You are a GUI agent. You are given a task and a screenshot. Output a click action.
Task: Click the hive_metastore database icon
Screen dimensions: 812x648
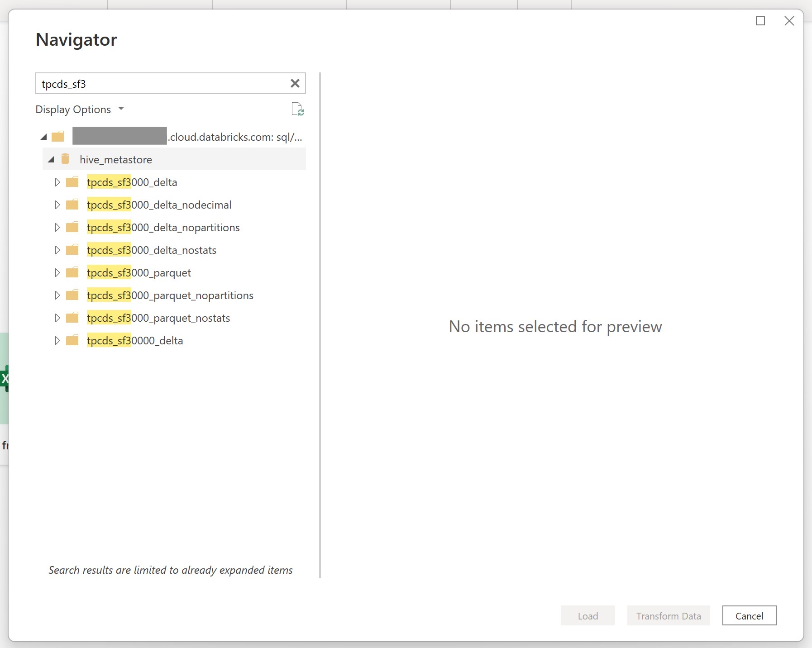[x=66, y=159]
